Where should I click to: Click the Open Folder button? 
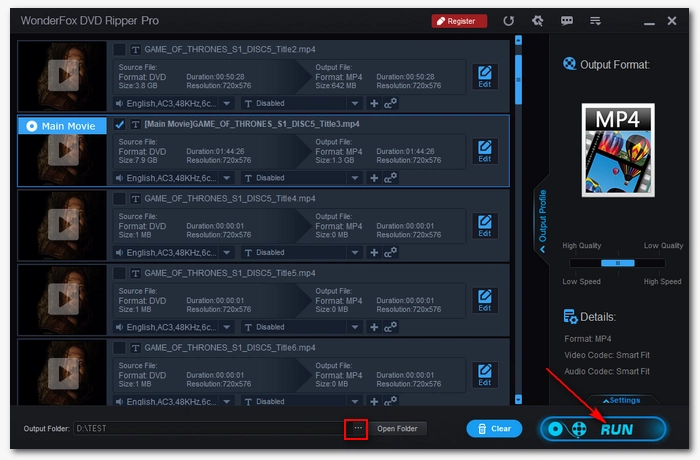point(397,429)
